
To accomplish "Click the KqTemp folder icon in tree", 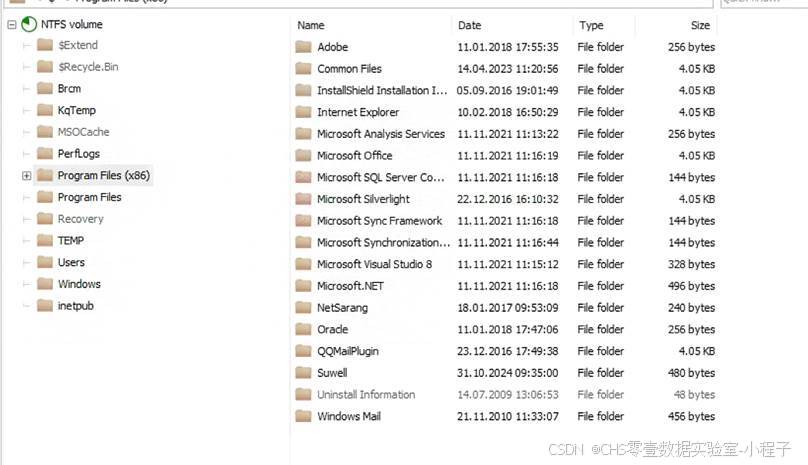I will (x=45, y=110).
